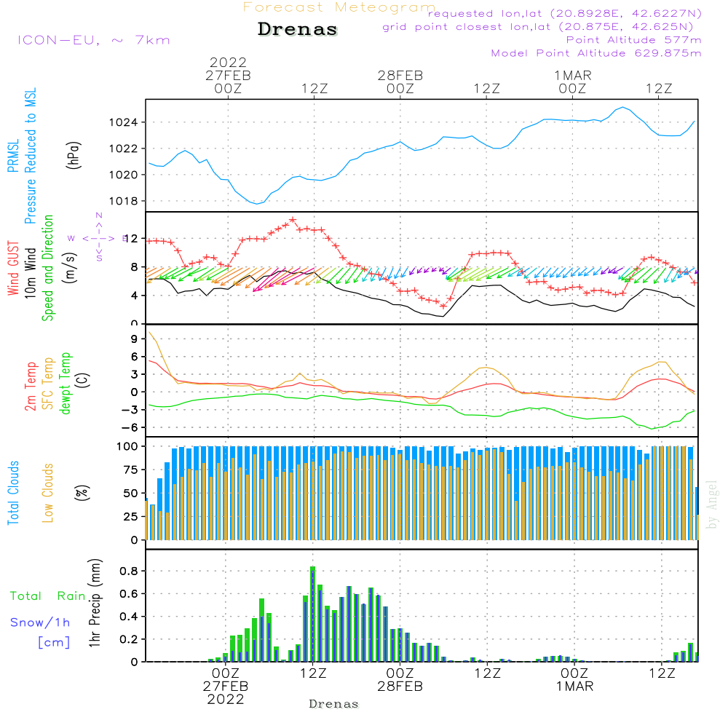
Task: Click the '12' wind speed axis value
Action: coord(131,239)
